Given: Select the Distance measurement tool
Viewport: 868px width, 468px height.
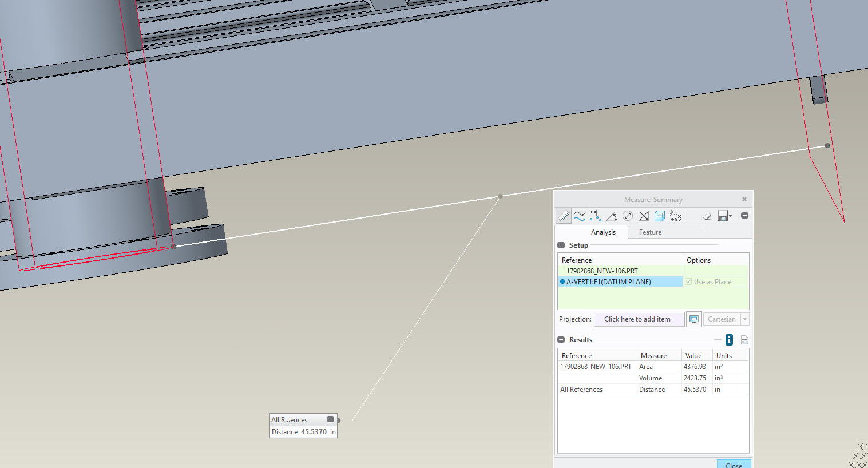Looking at the screenshot, I should point(595,215).
